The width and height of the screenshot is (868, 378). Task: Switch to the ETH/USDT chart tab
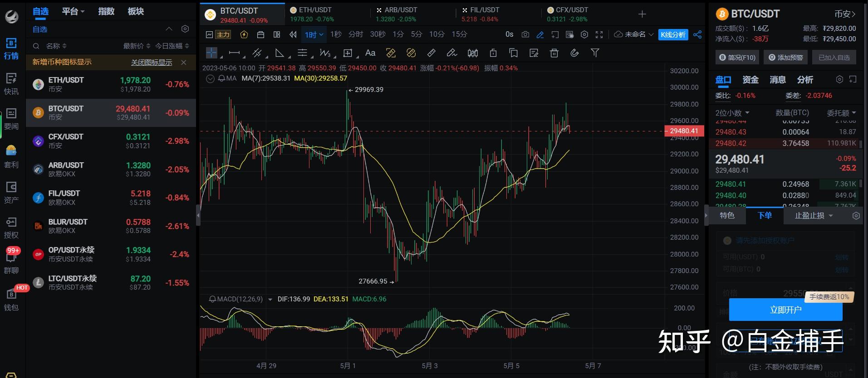click(328, 14)
